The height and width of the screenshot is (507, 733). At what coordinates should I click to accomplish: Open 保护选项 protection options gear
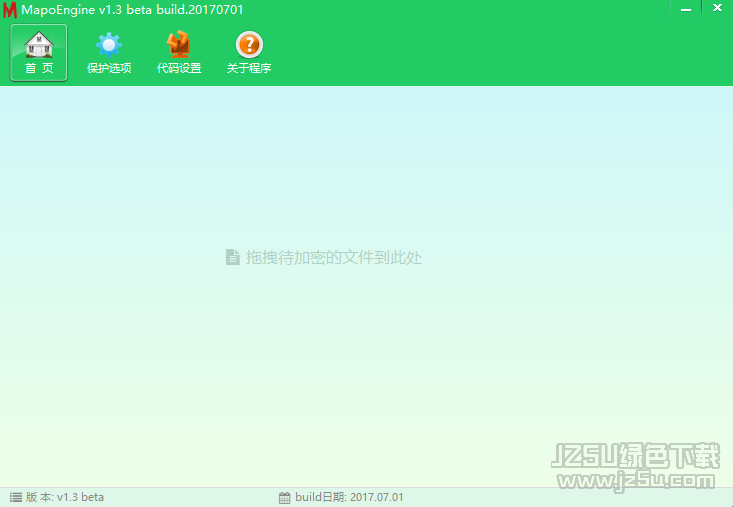(109, 52)
